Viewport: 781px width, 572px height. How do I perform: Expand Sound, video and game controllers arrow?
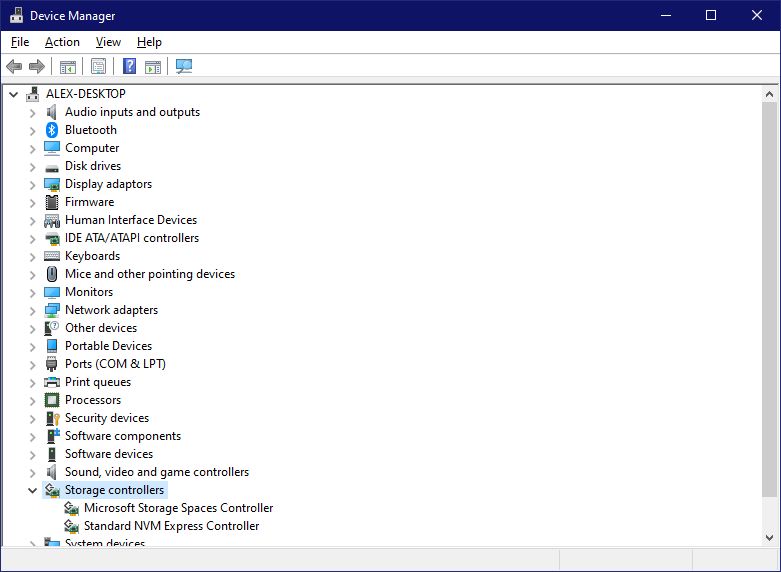pyautogui.click(x=32, y=473)
